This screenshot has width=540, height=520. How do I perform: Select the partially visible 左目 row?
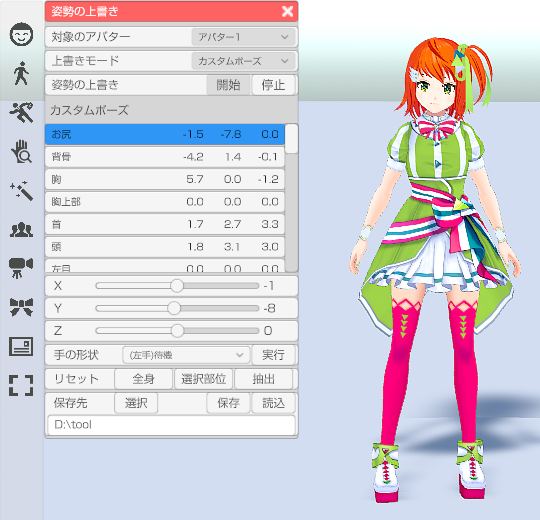[165, 266]
